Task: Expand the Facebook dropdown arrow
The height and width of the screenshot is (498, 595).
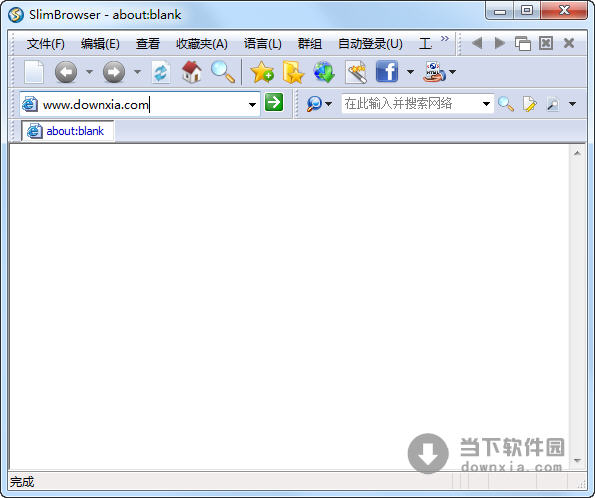Action: click(x=410, y=71)
